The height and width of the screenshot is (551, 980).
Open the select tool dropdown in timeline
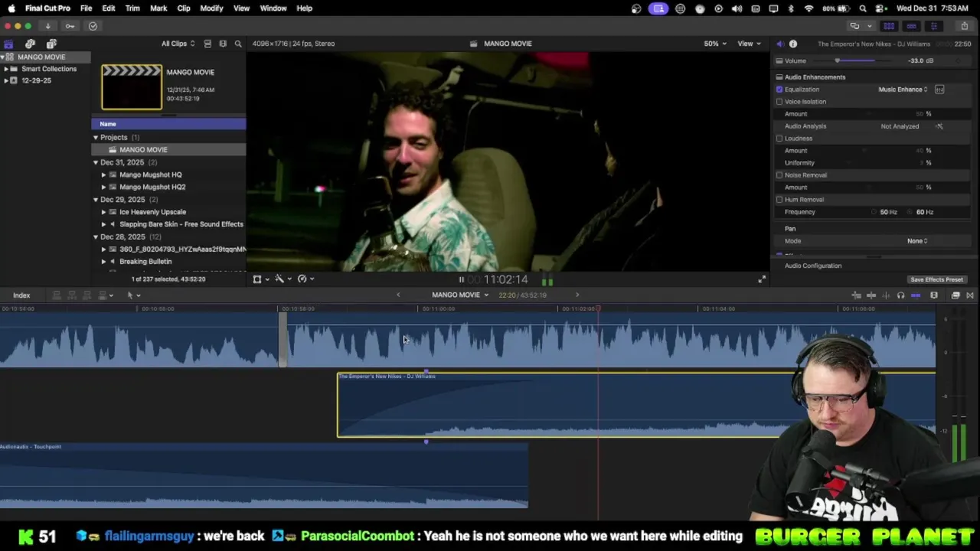click(134, 295)
